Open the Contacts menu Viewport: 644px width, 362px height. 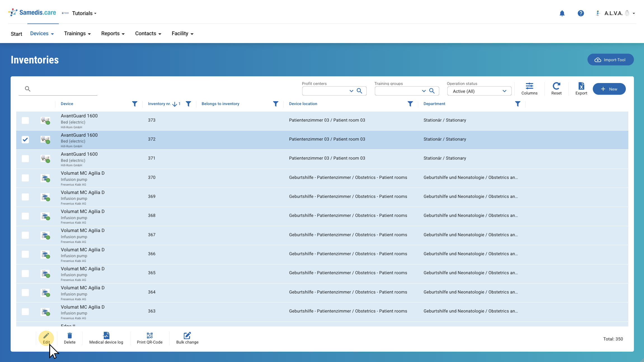148,34
